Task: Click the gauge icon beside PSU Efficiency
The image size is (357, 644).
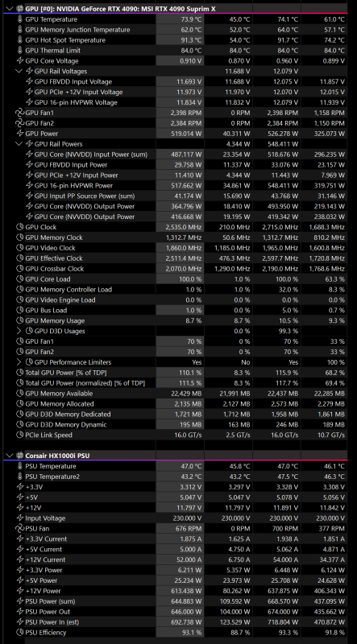Action: coord(20,633)
